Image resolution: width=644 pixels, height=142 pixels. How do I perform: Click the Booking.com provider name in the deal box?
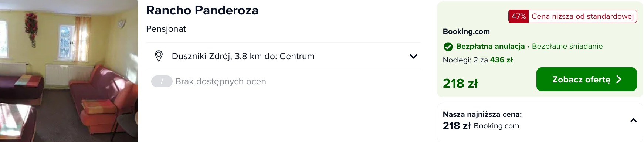(466, 32)
